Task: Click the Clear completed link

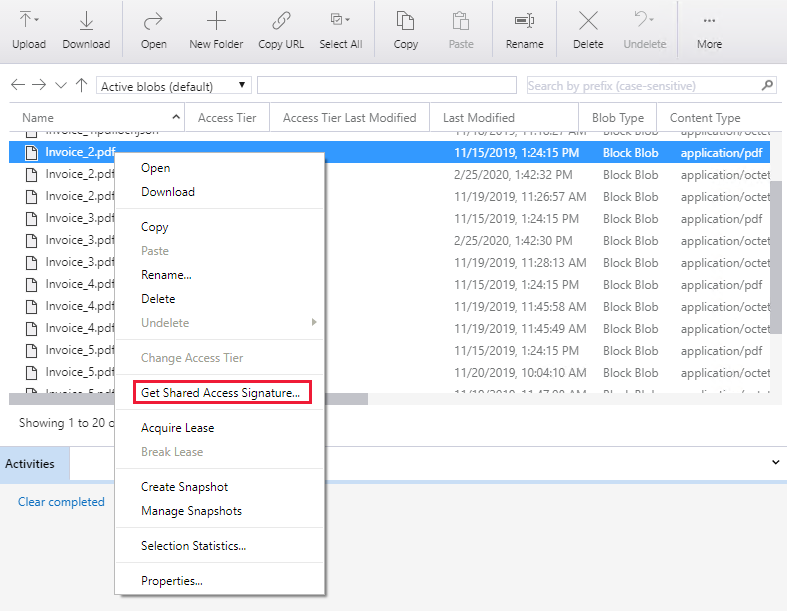Action: (x=61, y=502)
